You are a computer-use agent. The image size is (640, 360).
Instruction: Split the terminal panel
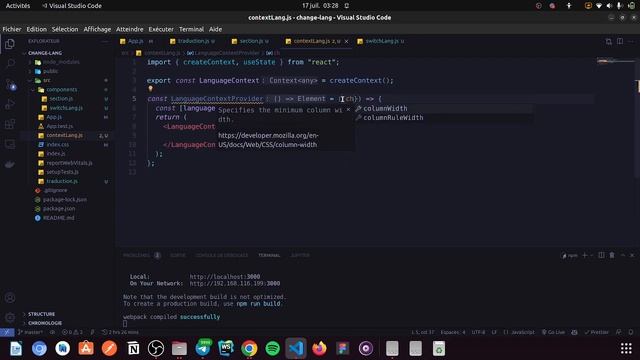click(x=601, y=255)
